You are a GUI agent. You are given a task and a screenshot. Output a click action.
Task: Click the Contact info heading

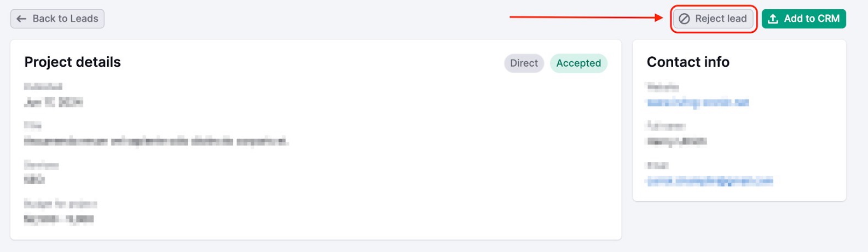(x=688, y=62)
